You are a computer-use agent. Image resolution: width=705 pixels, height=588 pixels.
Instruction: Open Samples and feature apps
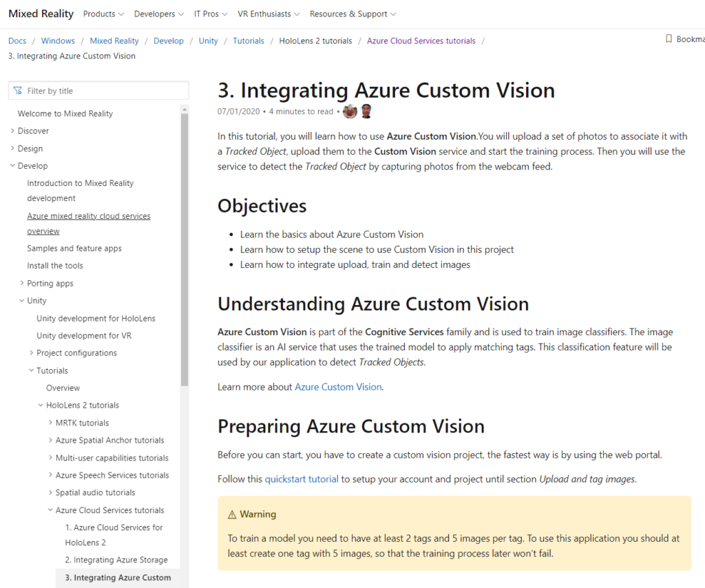click(74, 249)
